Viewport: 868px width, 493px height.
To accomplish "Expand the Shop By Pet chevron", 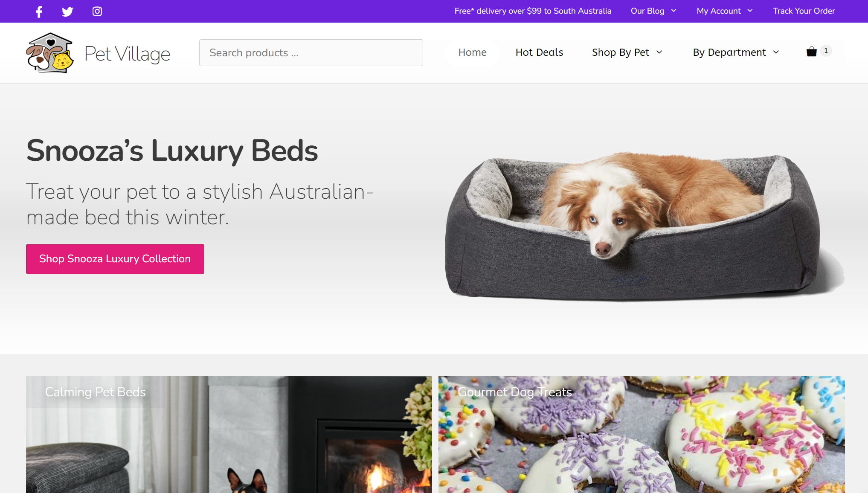I will (659, 52).
